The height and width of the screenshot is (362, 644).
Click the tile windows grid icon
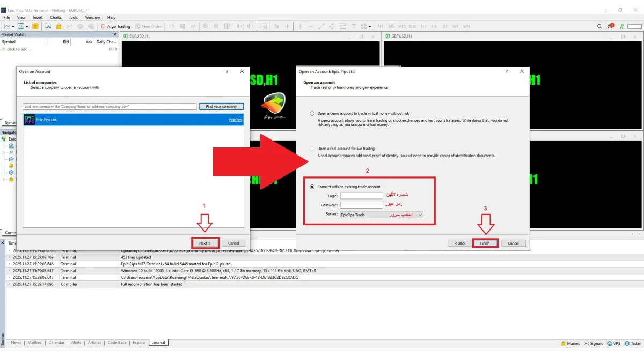tap(227, 26)
